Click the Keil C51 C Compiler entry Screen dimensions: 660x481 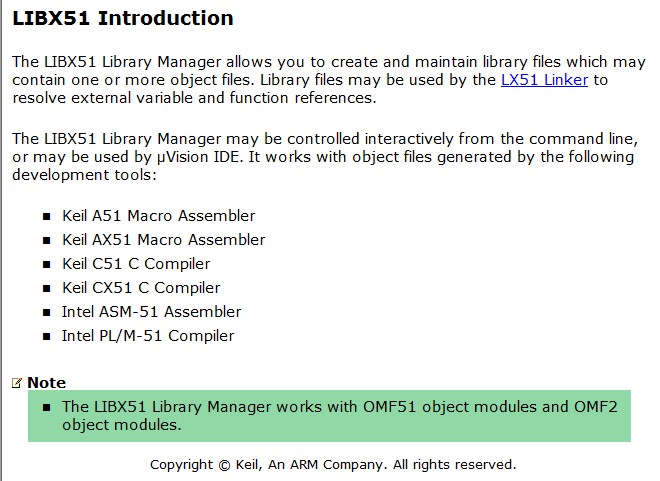click(136, 264)
